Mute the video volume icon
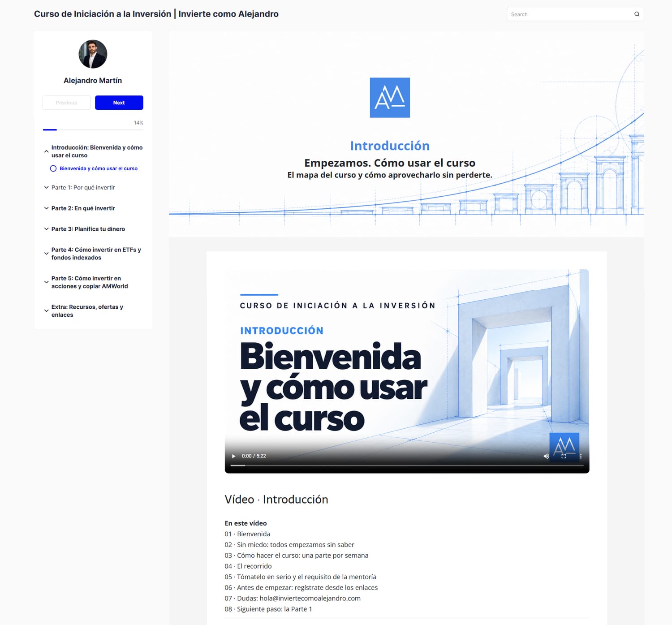The height and width of the screenshot is (625, 672). (x=546, y=456)
